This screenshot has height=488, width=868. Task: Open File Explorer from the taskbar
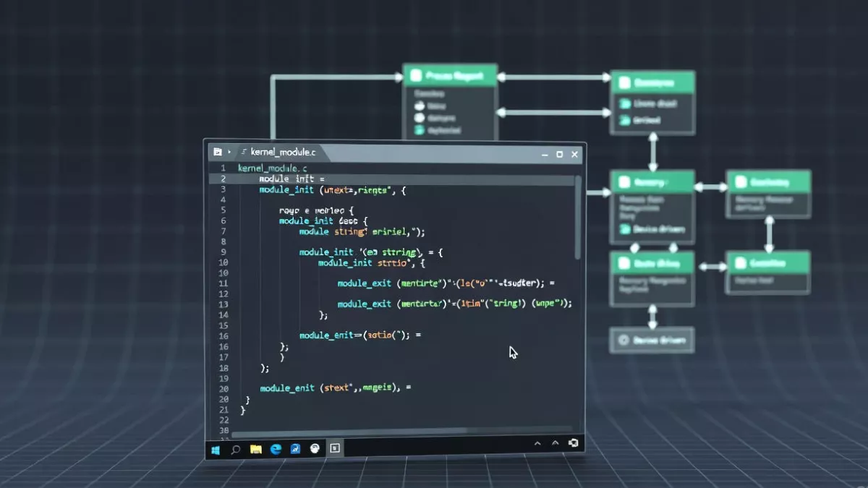[x=256, y=448]
